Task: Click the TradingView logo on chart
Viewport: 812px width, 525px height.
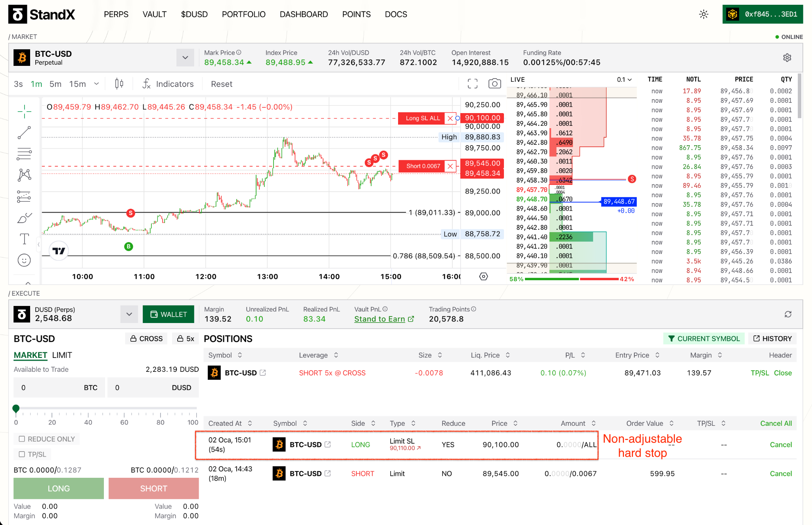Action: [x=59, y=251]
